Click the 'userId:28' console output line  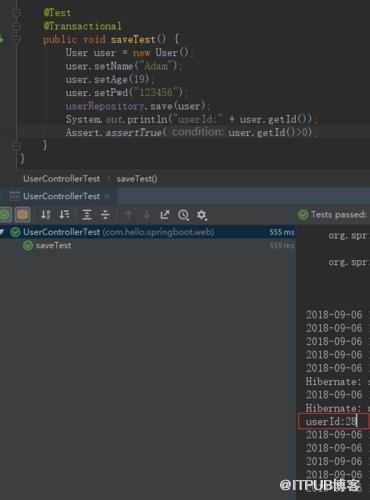[331, 421]
